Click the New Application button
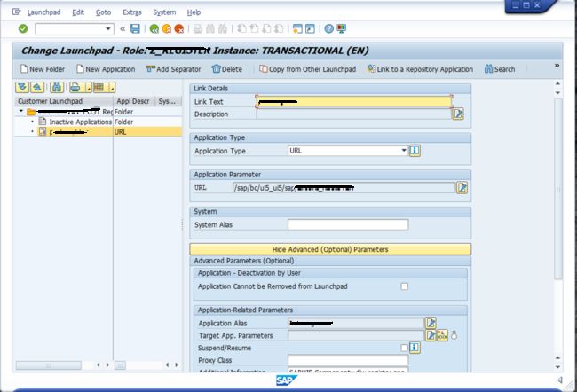This screenshot has height=392, width=577. [106, 69]
